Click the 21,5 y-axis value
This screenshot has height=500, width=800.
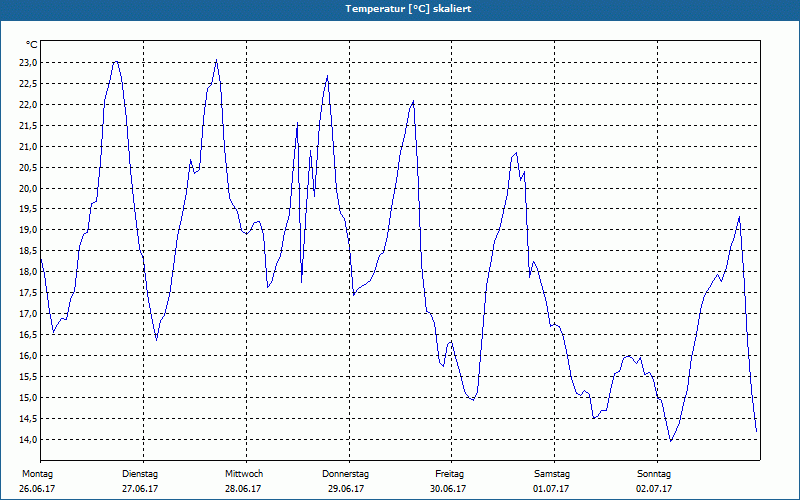click(28, 126)
